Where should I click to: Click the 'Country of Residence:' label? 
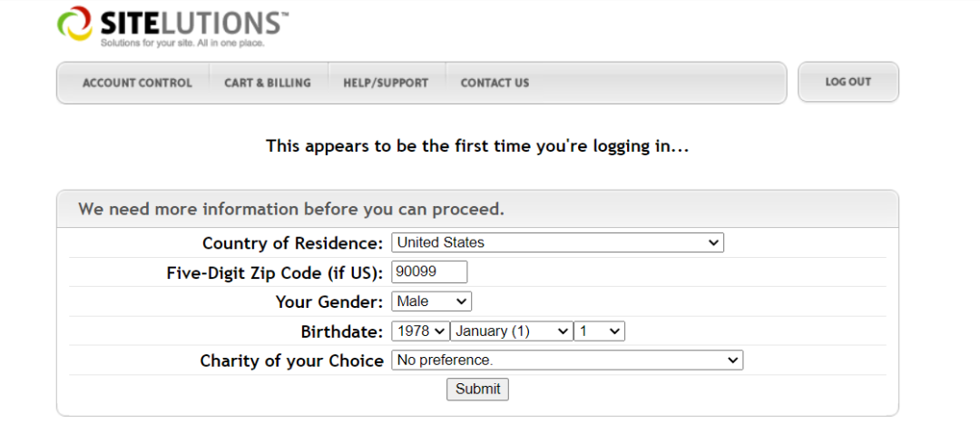point(292,243)
